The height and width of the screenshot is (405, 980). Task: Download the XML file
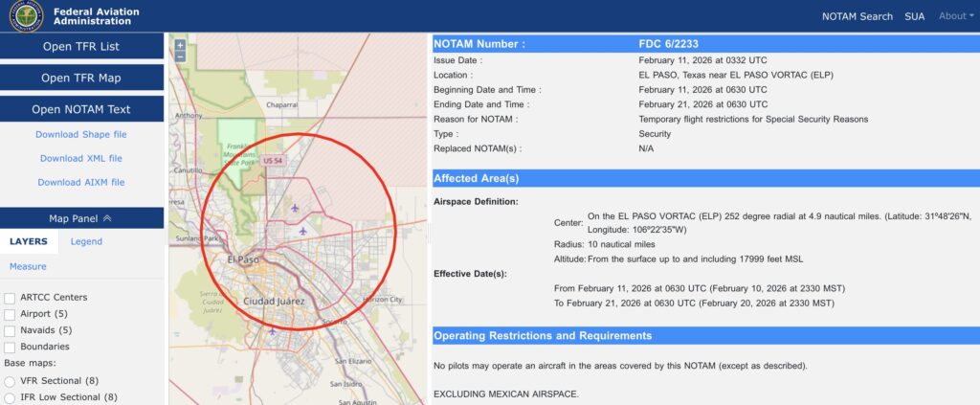point(80,158)
